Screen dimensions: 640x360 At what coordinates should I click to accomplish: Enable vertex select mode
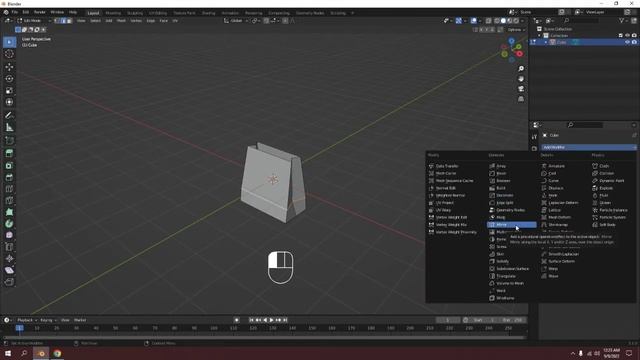[x=57, y=20]
